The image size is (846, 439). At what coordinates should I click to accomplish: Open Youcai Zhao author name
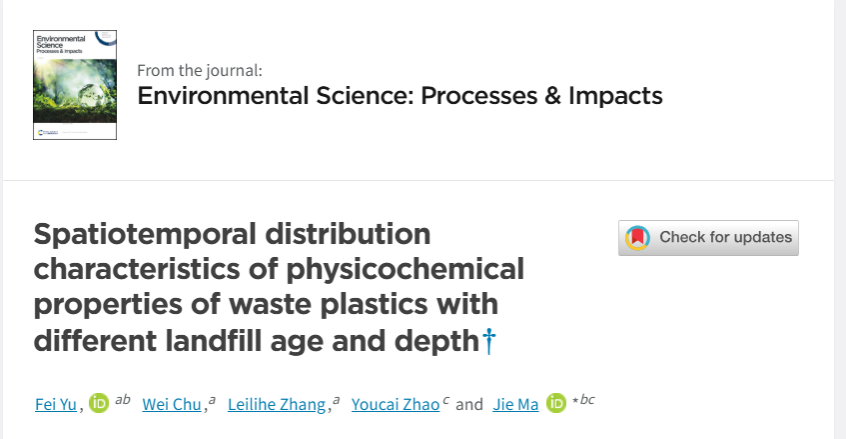pyautogui.click(x=396, y=405)
